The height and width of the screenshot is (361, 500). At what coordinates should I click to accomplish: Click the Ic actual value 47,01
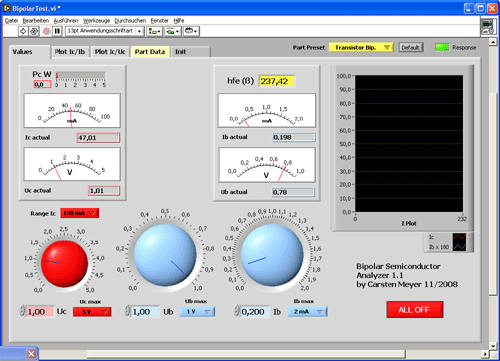point(98,138)
